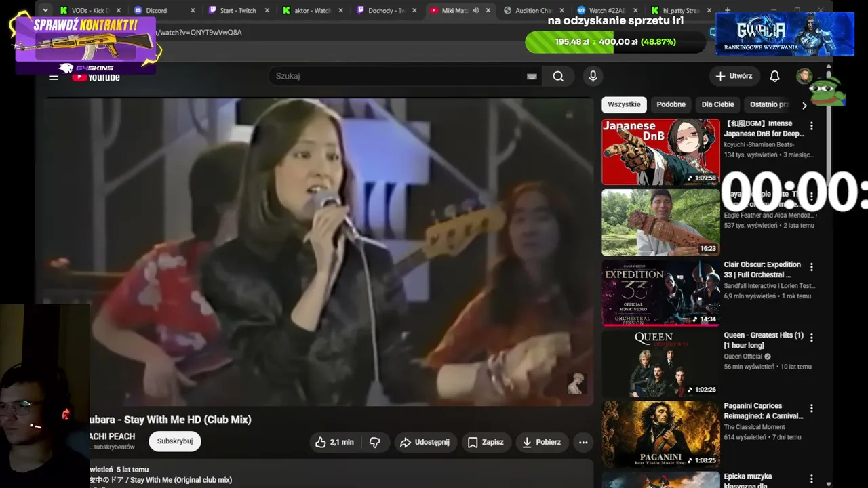This screenshot has width=868, height=488.
Task: Open the account avatar menu
Action: [804, 76]
